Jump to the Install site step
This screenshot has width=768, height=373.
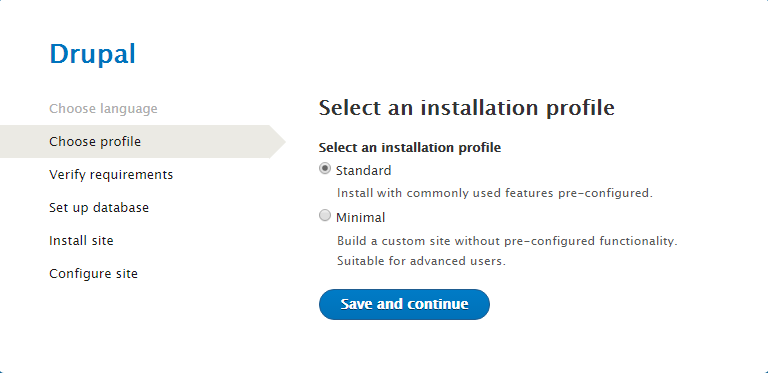[81, 241]
